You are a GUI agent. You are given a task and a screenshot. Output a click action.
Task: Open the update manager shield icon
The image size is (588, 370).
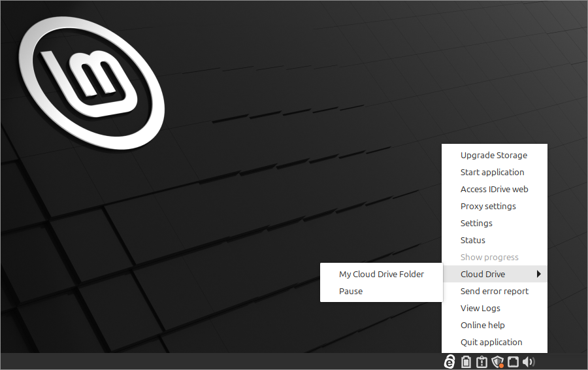tap(498, 362)
